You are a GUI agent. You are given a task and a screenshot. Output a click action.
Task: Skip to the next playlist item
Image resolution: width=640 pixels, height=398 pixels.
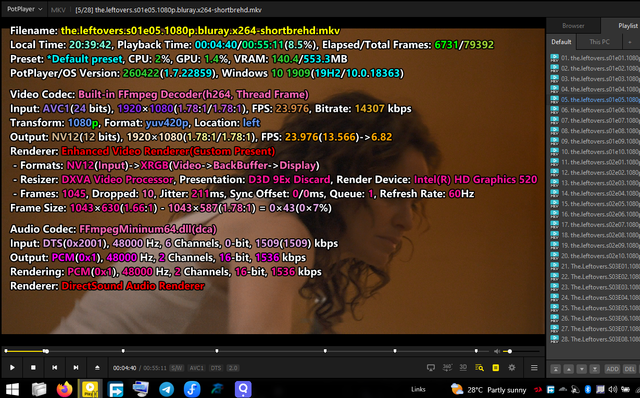pos(76,367)
